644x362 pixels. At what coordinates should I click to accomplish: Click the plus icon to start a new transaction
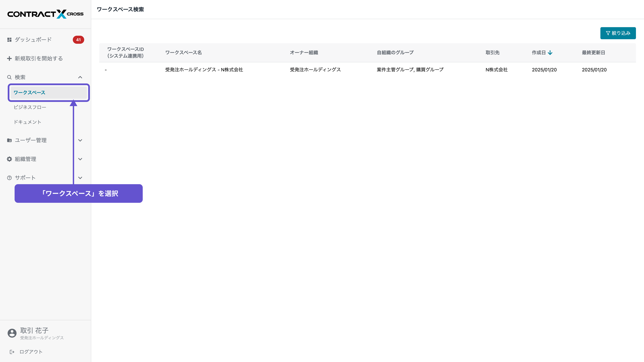(x=9, y=58)
